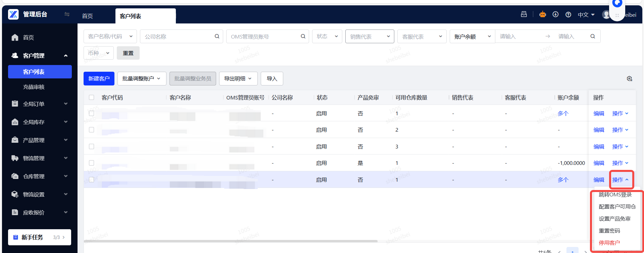
Task: Click 编辑 in the first row
Action: coord(599,113)
